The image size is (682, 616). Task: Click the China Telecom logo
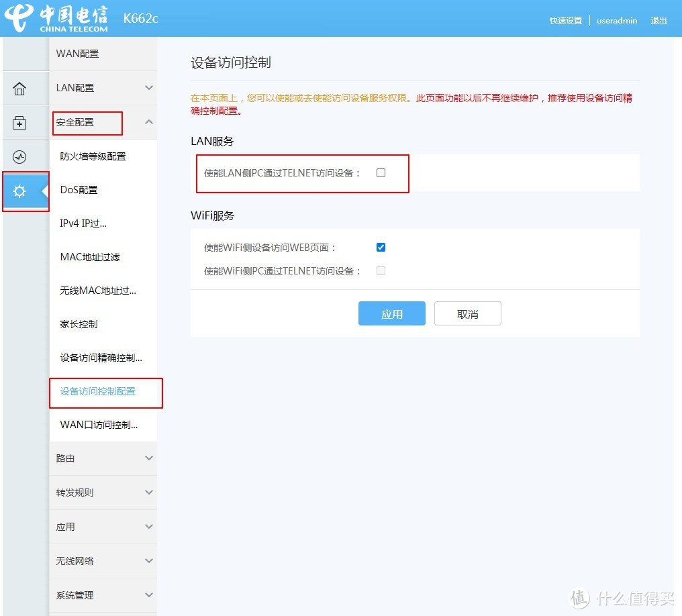(57, 17)
